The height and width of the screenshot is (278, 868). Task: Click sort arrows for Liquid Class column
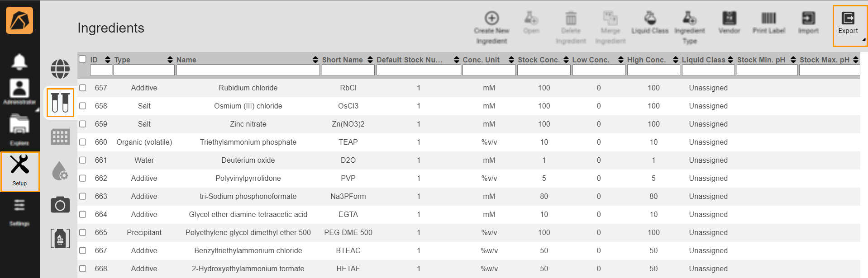pyautogui.click(x=730, y=60)
